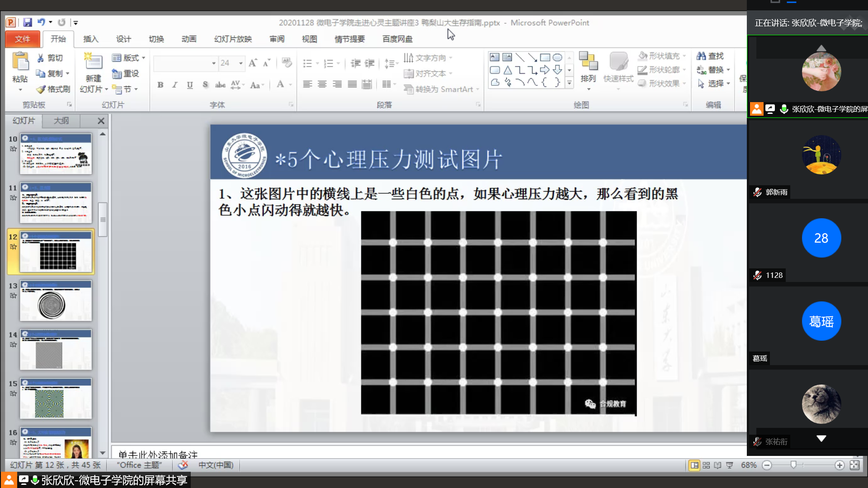The width and height of the screenshot is (868, 488).
Task: Toggle Bold formatting
Action: [160, 85]
